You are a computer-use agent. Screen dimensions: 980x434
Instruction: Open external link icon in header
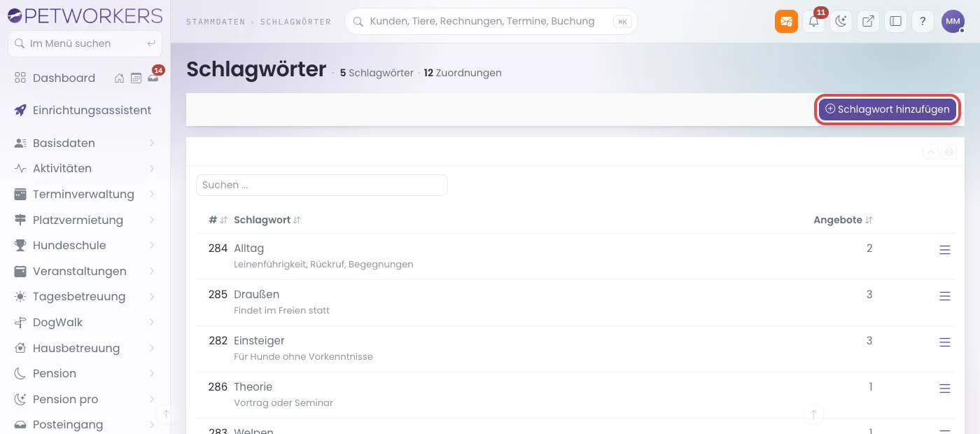868,21
